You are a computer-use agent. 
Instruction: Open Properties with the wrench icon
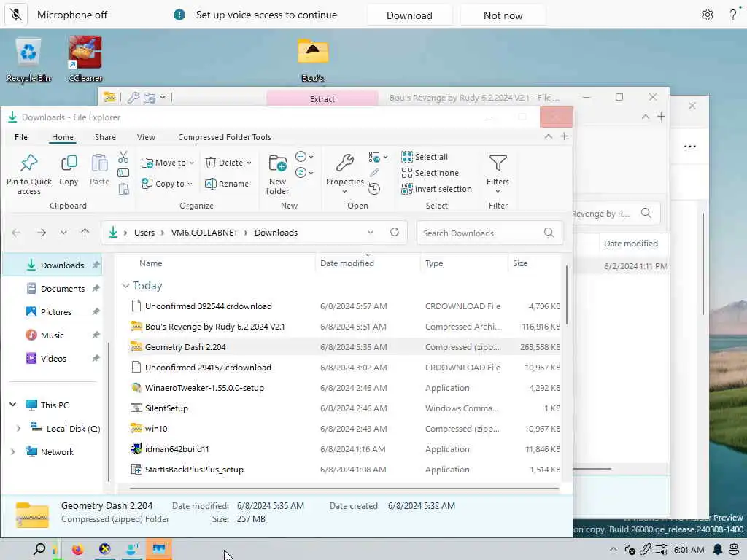pyautogui.click(x=345, y=163)
